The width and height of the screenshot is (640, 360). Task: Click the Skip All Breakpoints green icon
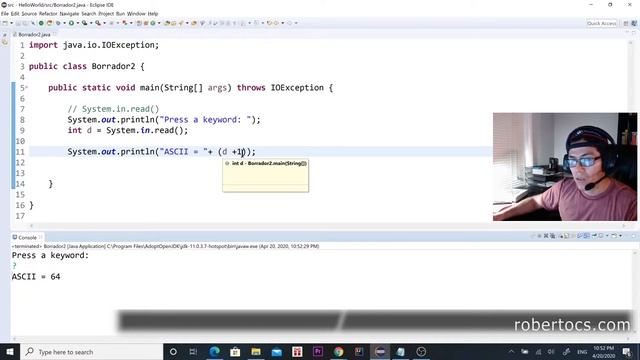pos(41,23)
